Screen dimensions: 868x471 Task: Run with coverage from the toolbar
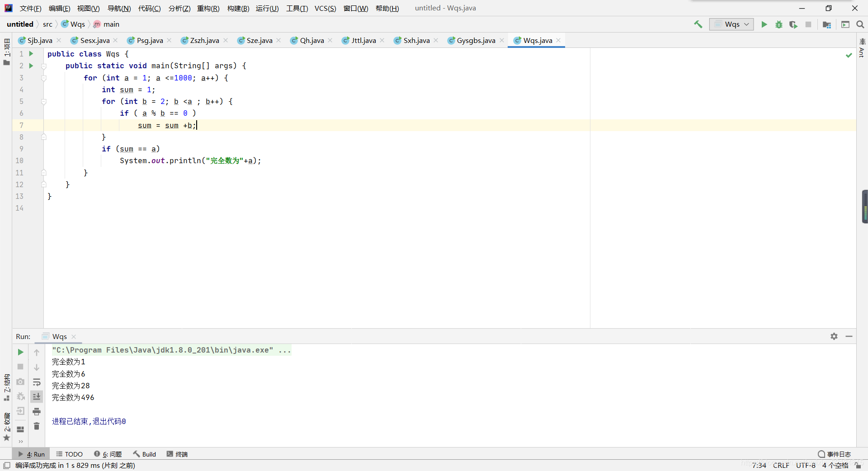tap(793, 24)
